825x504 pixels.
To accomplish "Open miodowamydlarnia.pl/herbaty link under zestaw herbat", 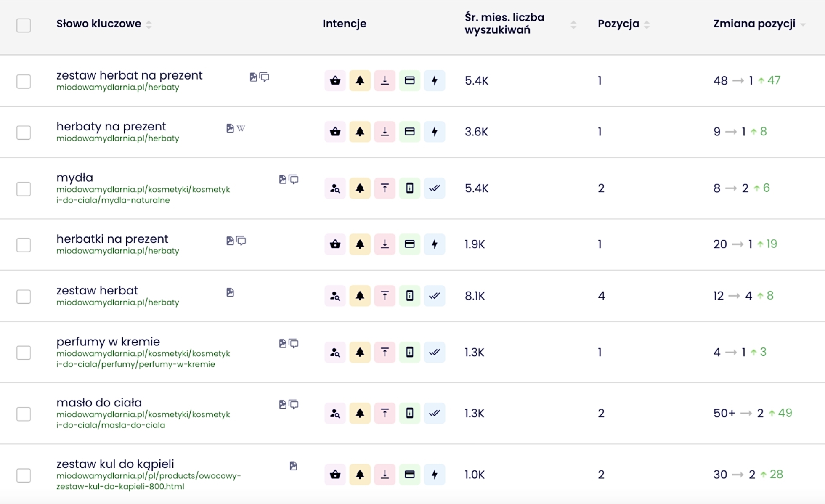I will pyautogui.click(x=117, y=302).
